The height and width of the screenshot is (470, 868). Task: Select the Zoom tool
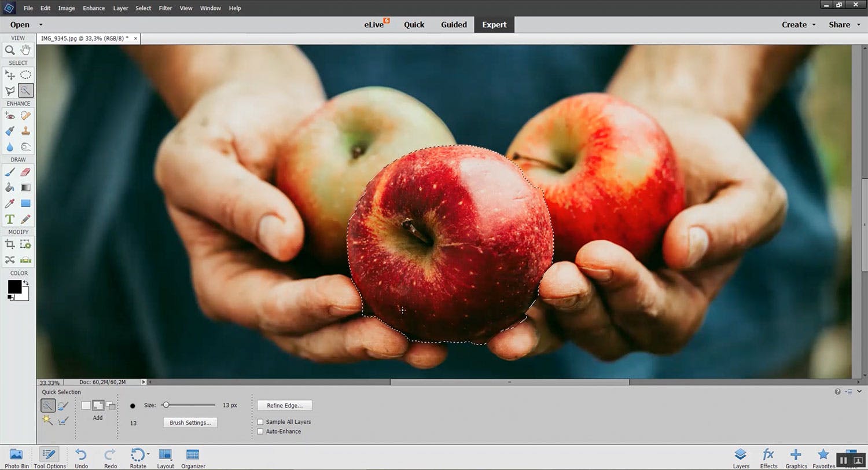click(x=10, y=50)
